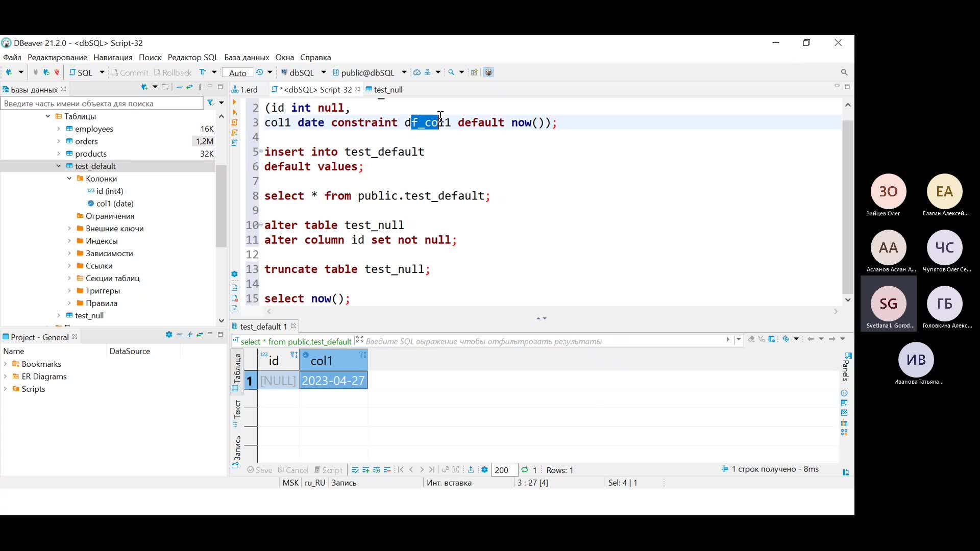Click Cancel in results toolbar
The image size is (980, 551).
point(293,470)
